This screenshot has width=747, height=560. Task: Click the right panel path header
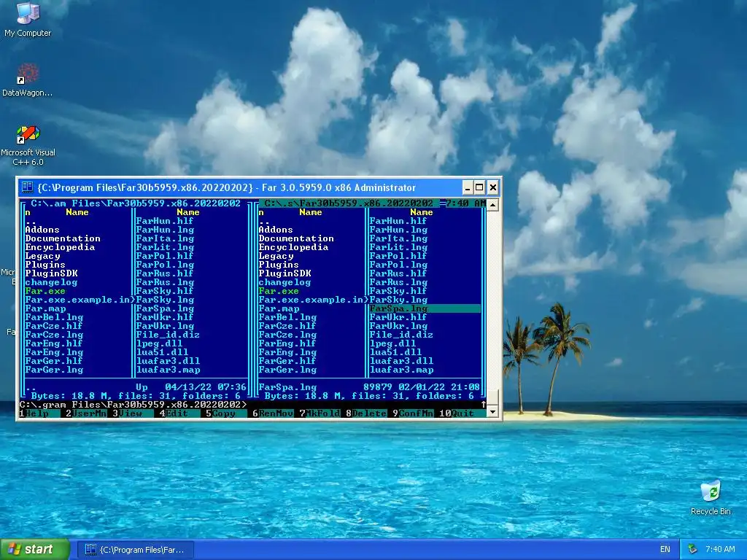(x=348, y=203)
